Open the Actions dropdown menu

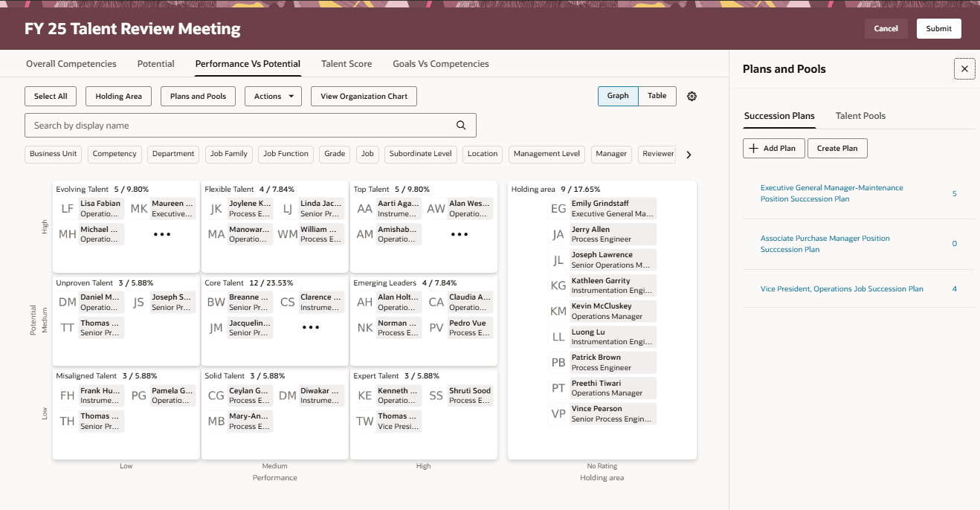point(273,96)
